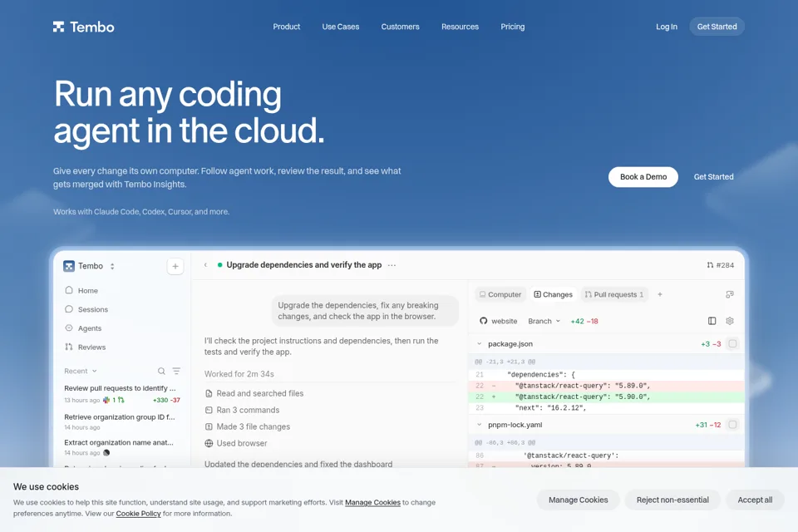Screen dimensions: 798x532
Task: Click Get Started next to Book a Demo
Action: tap(713, 177)
